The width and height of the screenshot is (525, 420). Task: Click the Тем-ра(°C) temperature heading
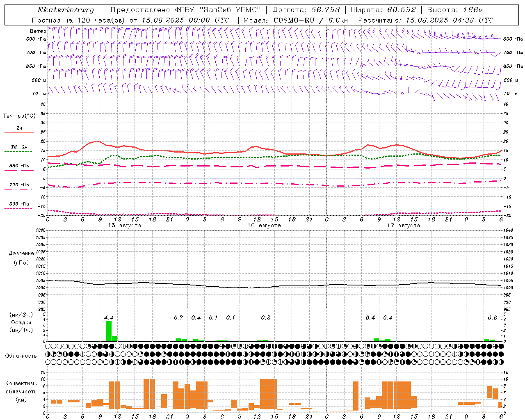[19, 116]
